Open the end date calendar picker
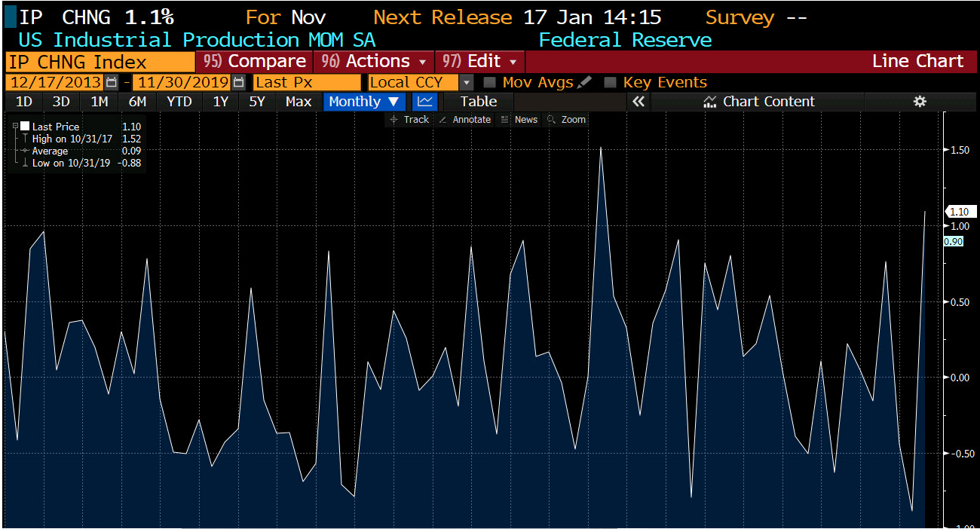 239,82
